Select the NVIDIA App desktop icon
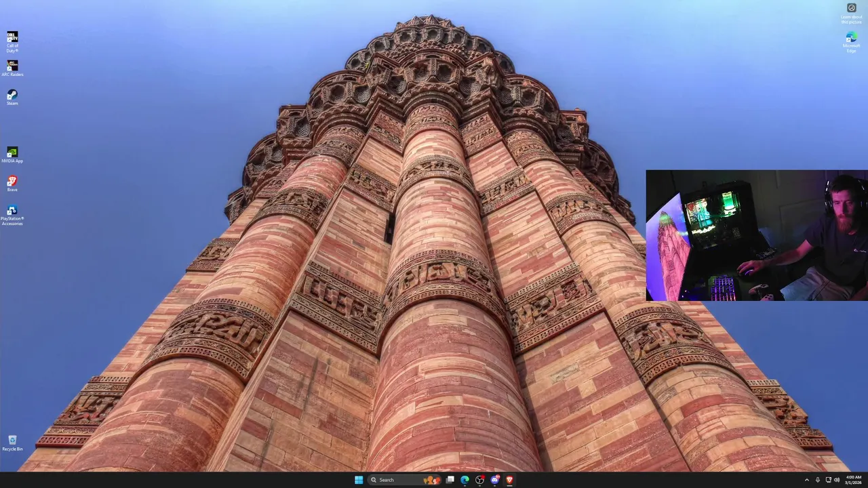The image size is (868, 488). (12, 155)
